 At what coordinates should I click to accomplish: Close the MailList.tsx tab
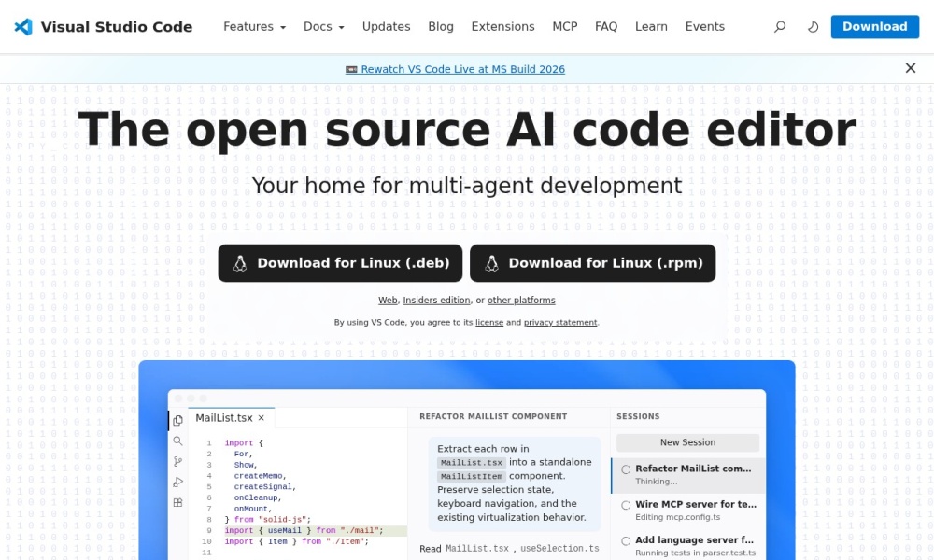[261, 418]
